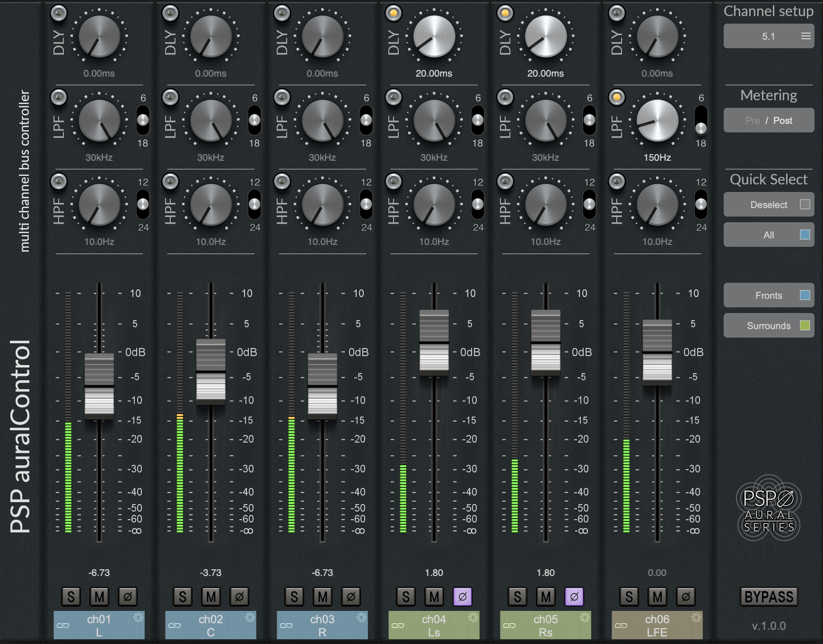Screen dimensions: 823x644
Task: Click the PSP Aural Series logo
Action: [768, 511]
